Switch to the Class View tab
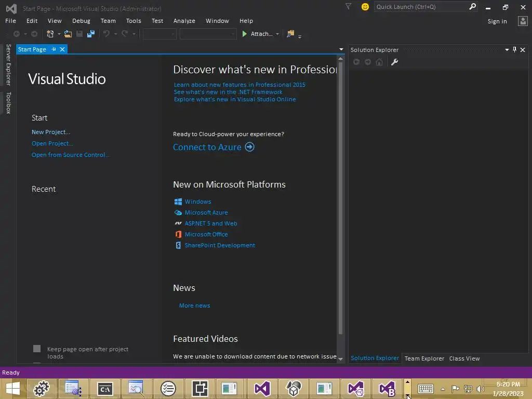This screenshot has height=399, width=532. coord(464,358)
